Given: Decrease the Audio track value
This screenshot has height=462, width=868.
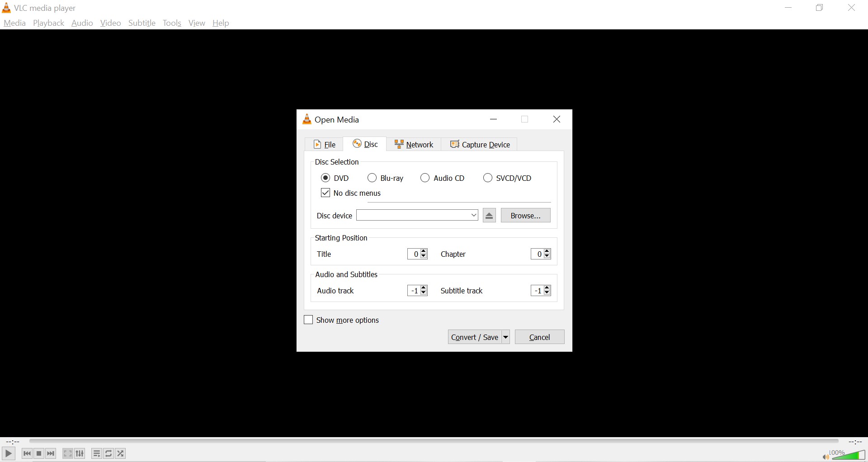Looking at the screenshot, I should [x=424, y=293].
